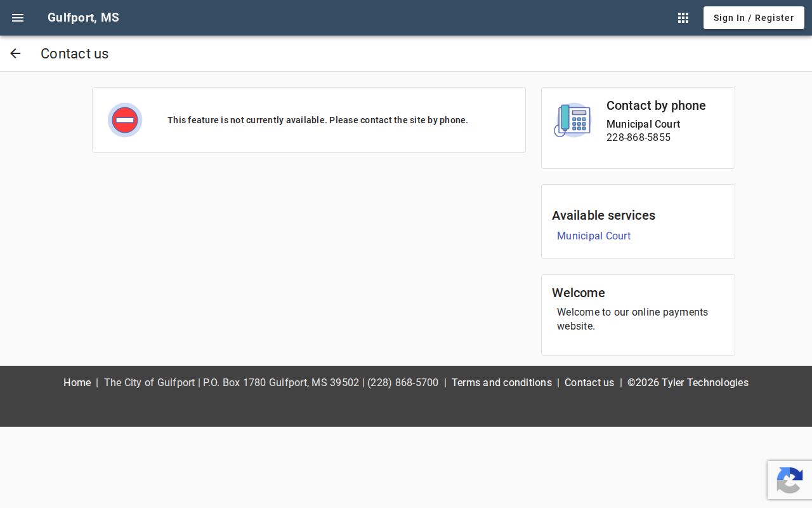Viewport: 812px width, 508px height.
Task: Click Welcome to our online payments text
Action: pos(632,319)
